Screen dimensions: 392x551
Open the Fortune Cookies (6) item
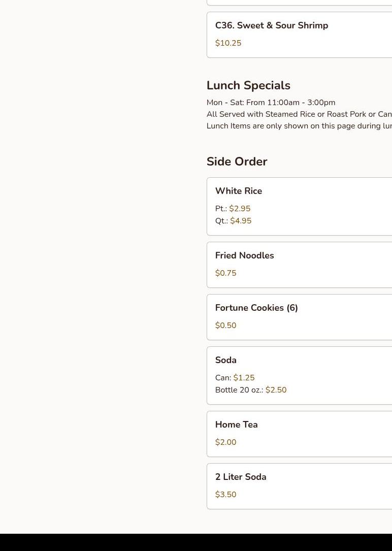299,317
